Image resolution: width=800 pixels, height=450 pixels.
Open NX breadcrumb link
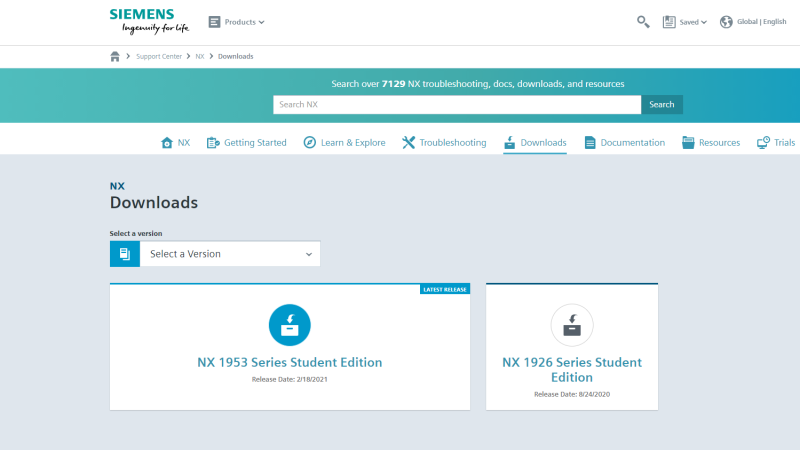point(199,57)
